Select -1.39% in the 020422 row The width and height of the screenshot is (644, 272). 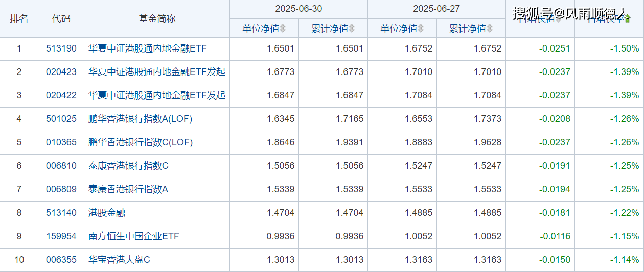click(625, 96)
